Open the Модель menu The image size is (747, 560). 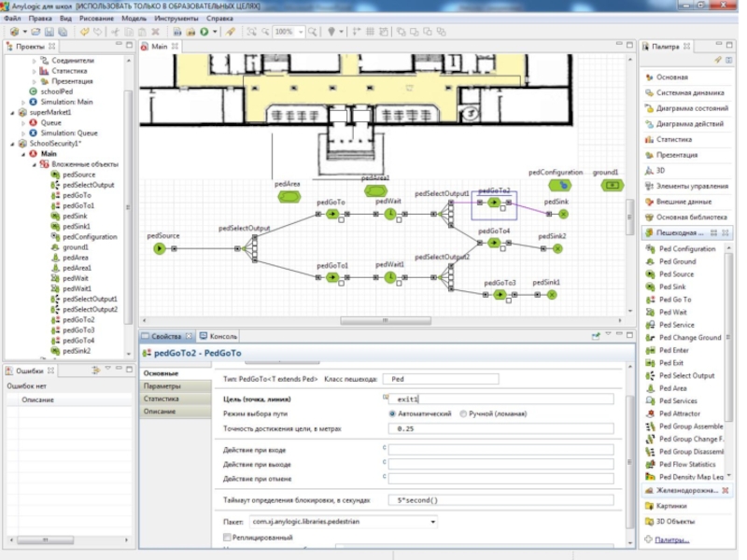(134, 18)
